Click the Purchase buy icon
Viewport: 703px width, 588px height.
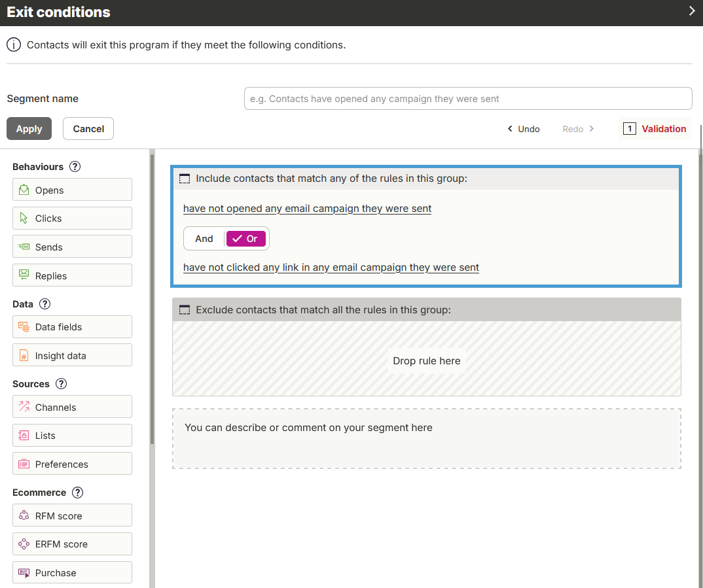(x=24, y=573)
